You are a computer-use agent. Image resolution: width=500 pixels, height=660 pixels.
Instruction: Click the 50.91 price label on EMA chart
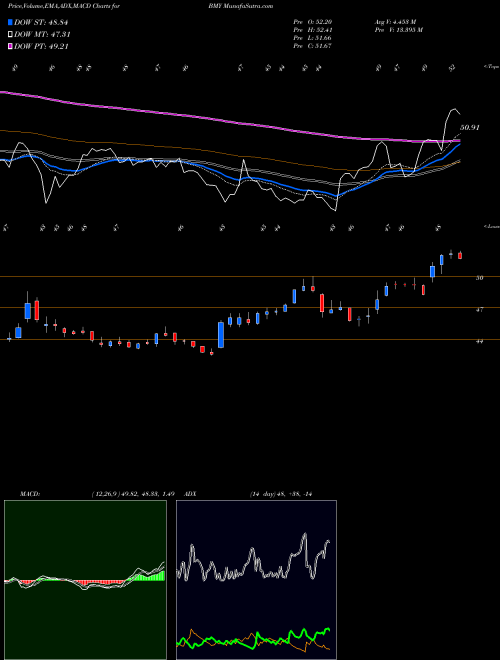click(470, 127)
